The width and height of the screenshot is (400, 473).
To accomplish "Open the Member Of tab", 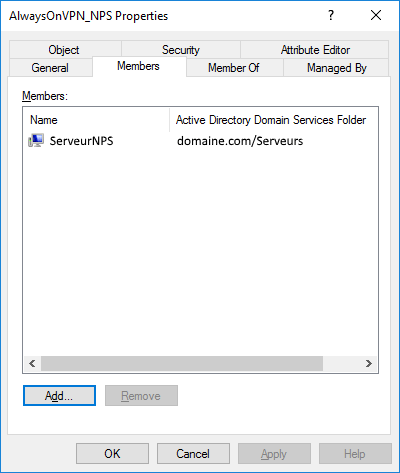I will [x=234, y=68].
